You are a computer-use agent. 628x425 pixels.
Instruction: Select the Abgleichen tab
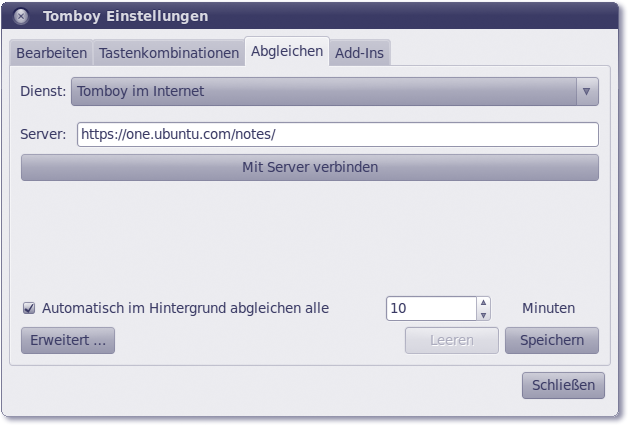[287, 51]
